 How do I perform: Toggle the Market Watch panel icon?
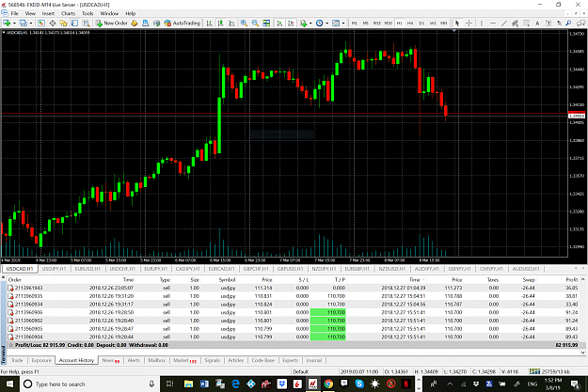(40, 24)
